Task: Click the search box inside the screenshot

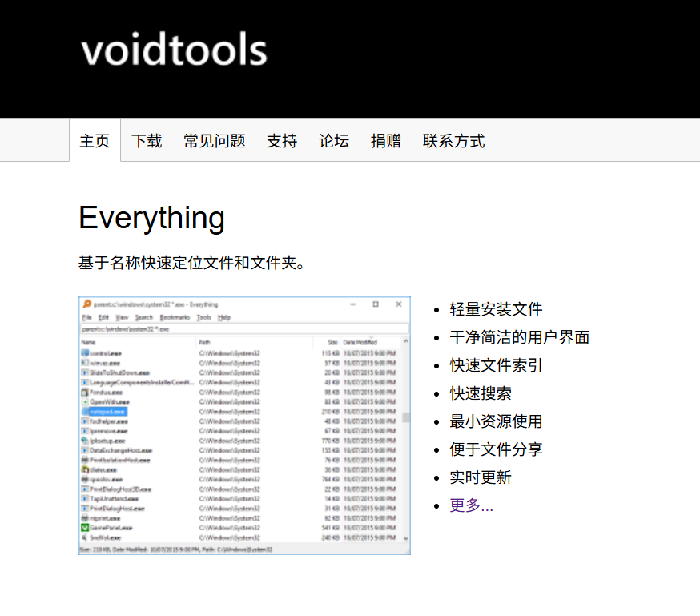Action: point(244,329)
